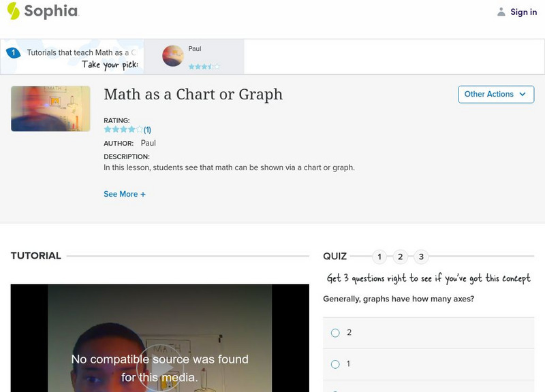Go to quiz question 1

click(x=379, y=257)
